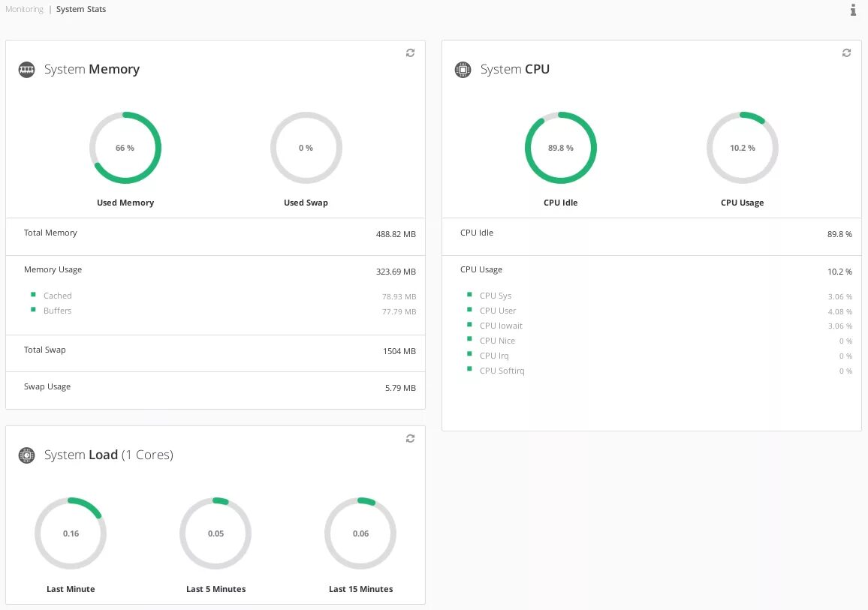This screenshot has height=610, width=868.
Task: Click the Last 5 Minutes 0.05 gauge
Action: tap(216, 533)
